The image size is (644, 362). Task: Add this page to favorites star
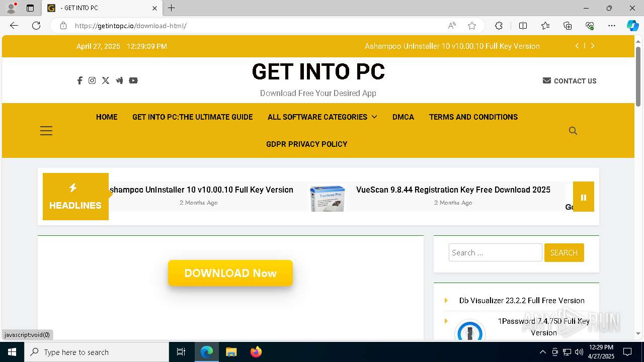(472, 26)
